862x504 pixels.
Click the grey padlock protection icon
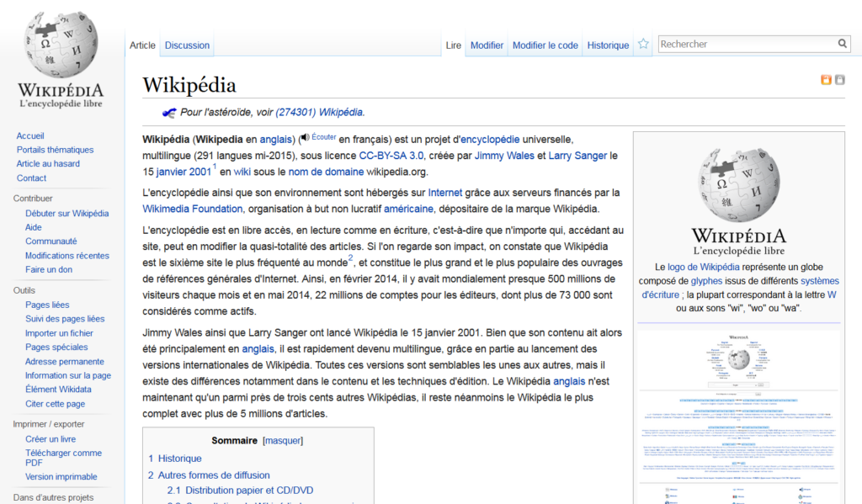pyautogui.click(x=839, y=80)
